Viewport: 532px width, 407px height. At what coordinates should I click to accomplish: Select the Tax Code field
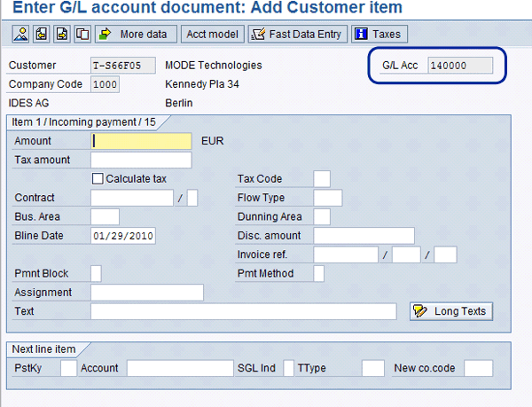(322, 179)
